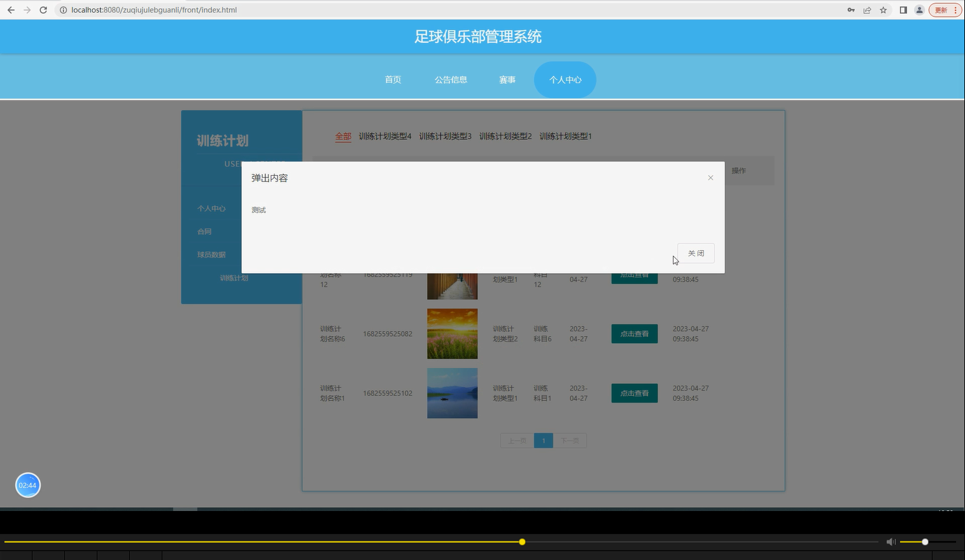Click the browser profile avatar icon
The width and height of the screenshot is (965, 560).
(919, 10)
